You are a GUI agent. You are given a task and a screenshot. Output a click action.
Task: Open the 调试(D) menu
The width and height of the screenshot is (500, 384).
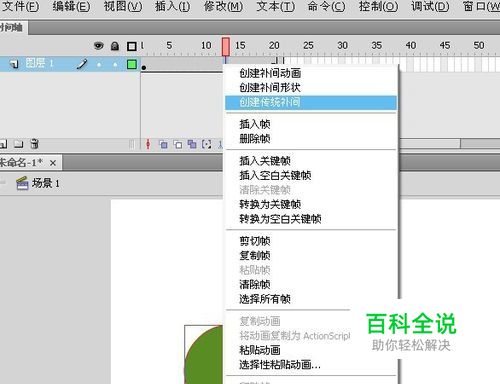pyautogui.click(x=430, y=6)
